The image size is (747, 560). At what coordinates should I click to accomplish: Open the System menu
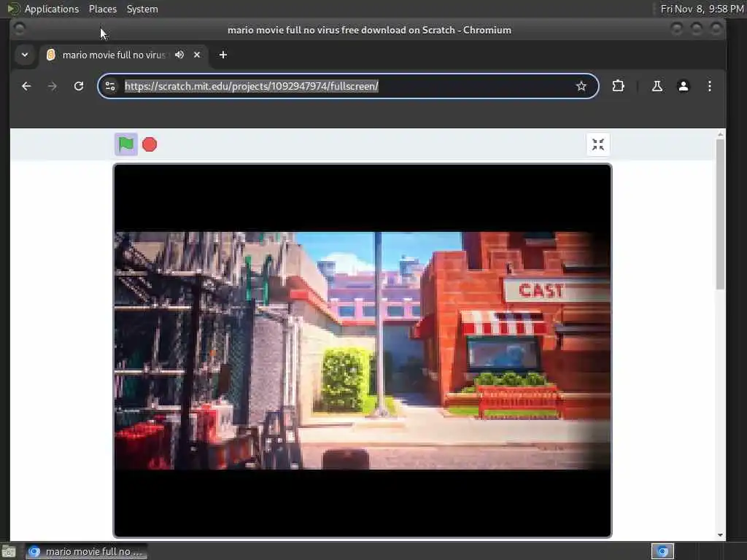coord(142,9)
